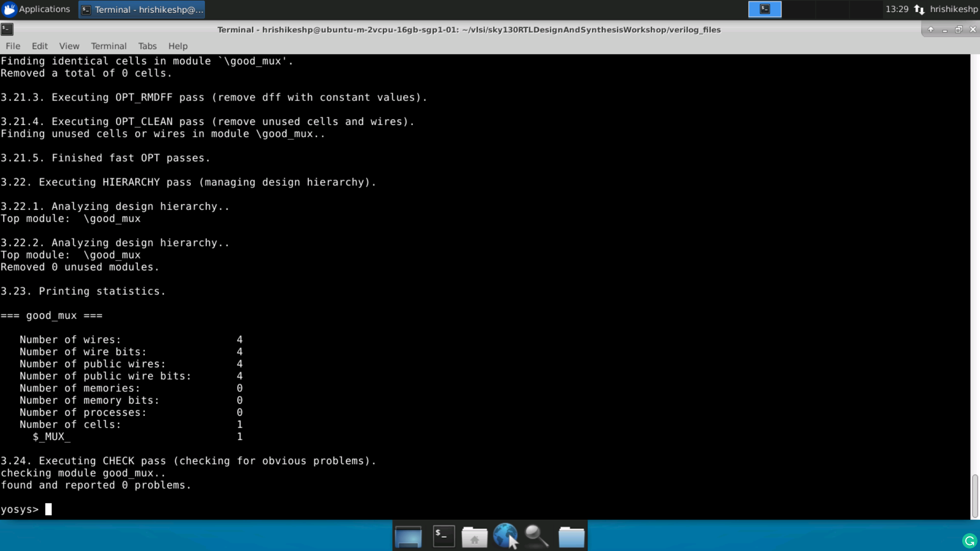Viewport: 980px width, 551px height.
Task: Open the File menu
Action: tap(13, 46)
